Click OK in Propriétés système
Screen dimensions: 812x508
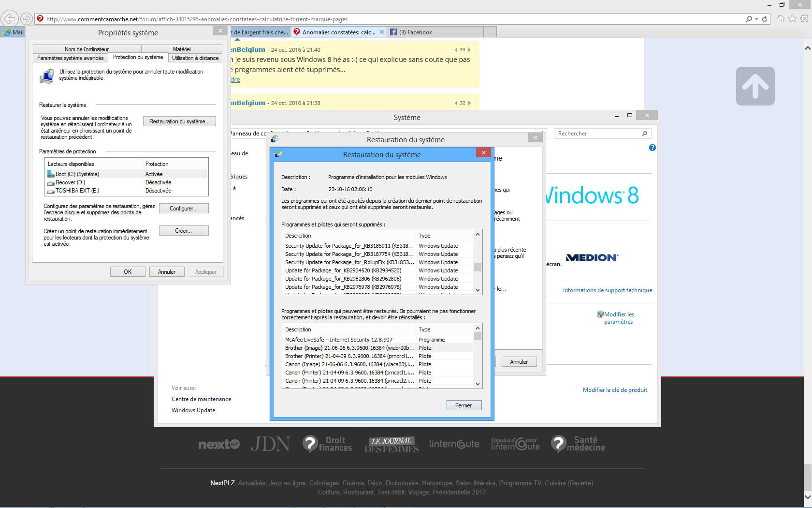128,272
